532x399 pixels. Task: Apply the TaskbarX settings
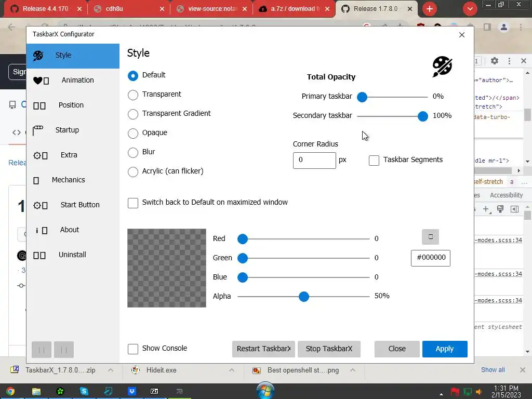(x=445, y=349)
